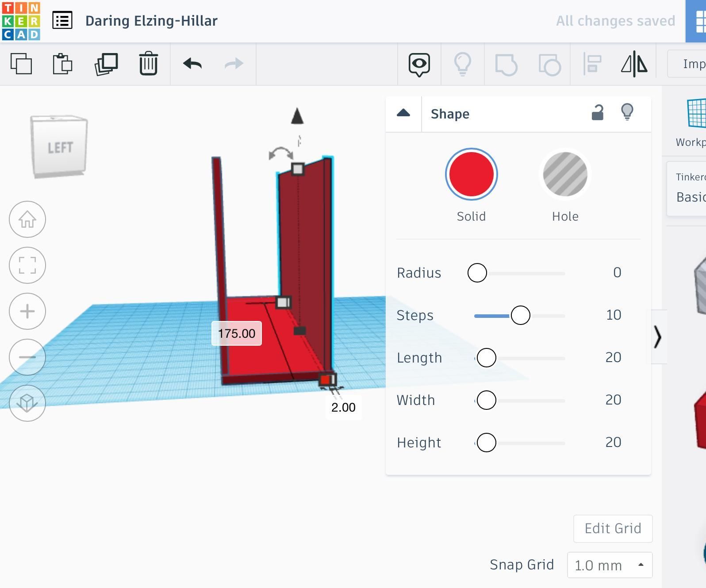Fit all shapes in view
The height and width of the screenshot is (588, 706).
click(x=27, y=265)
